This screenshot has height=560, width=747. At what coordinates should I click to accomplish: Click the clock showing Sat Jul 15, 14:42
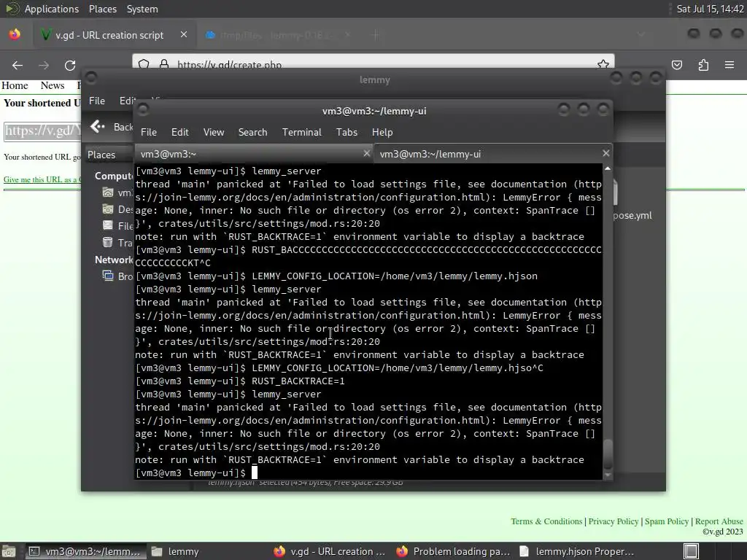710,9
